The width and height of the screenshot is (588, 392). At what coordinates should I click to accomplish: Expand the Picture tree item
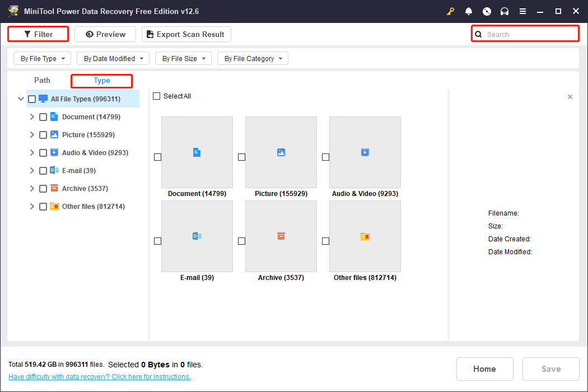[x=32, y=134]
